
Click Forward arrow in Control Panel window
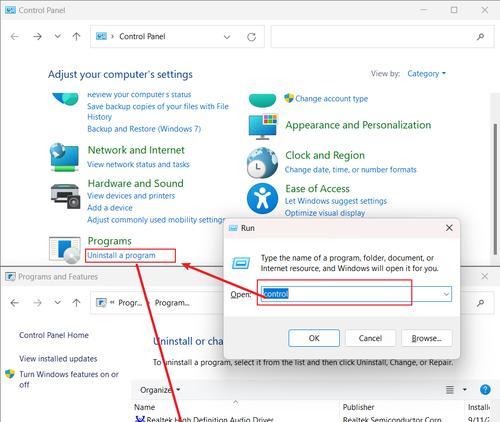point(37,36)
